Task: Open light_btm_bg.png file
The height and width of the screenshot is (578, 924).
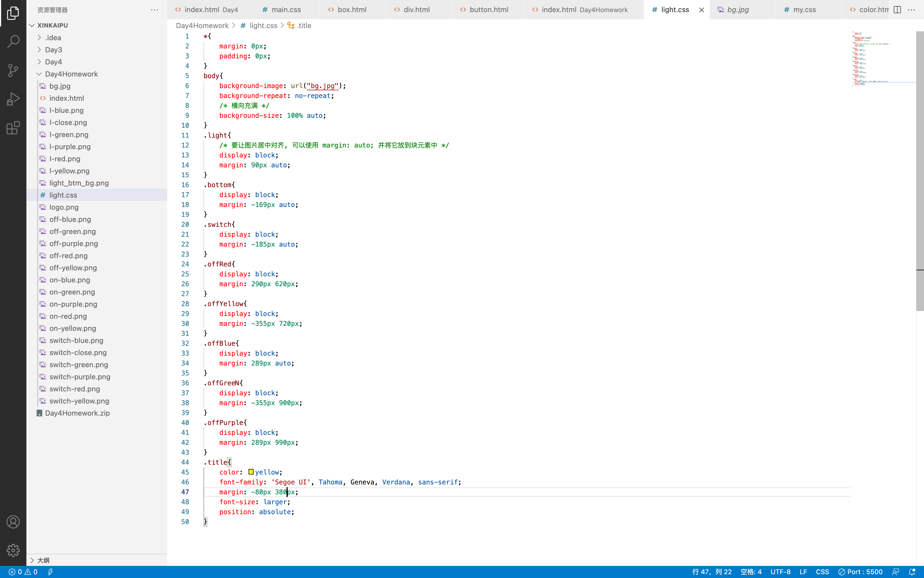Action: click(x=79, y=183)
